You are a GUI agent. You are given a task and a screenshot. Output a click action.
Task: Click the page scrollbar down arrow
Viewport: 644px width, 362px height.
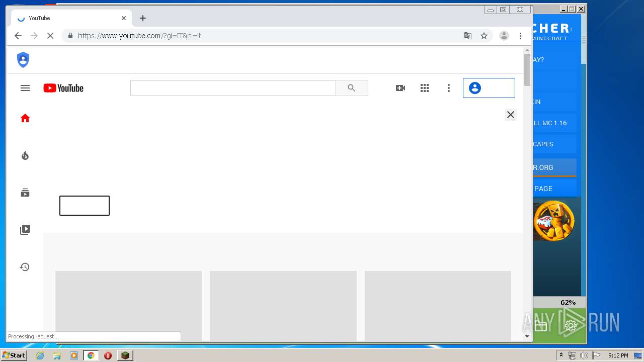(527, 336)
